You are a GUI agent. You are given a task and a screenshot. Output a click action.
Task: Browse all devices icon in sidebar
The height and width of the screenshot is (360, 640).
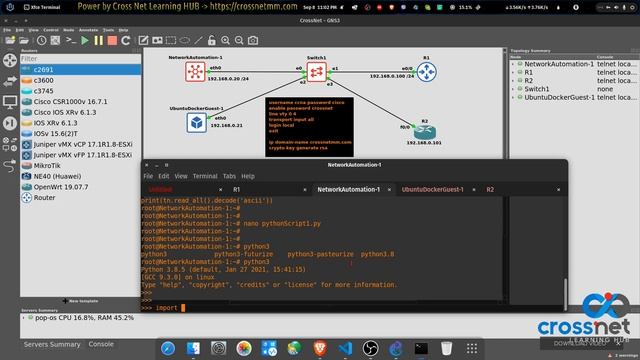10,144
